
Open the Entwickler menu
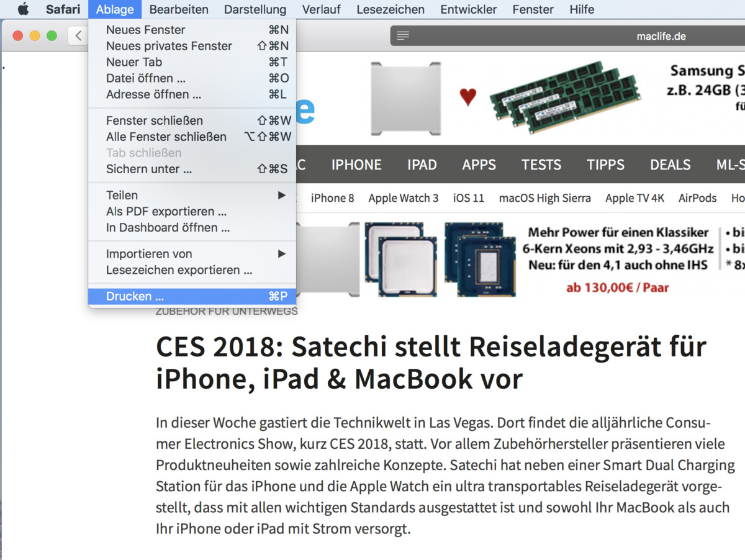pyautogui.click(x=469, y=9)
